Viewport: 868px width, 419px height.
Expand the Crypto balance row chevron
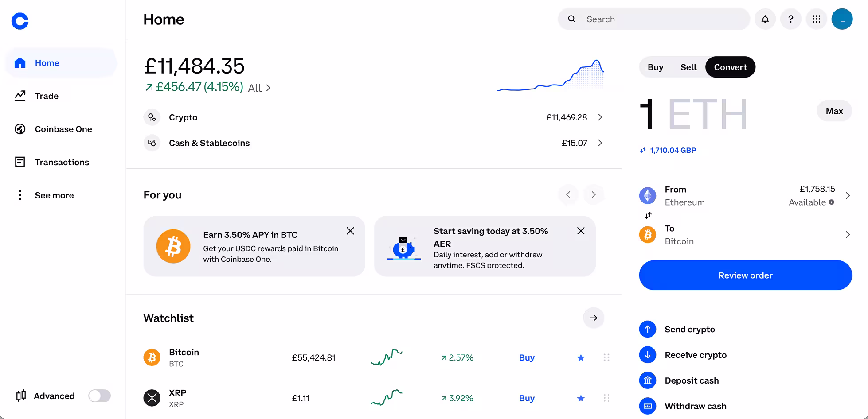(600, 117)
